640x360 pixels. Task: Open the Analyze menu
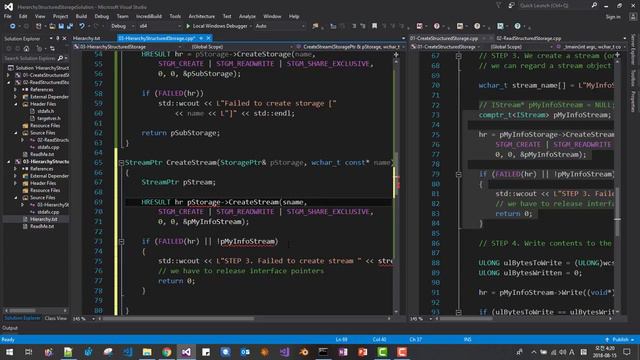point(247,16)
